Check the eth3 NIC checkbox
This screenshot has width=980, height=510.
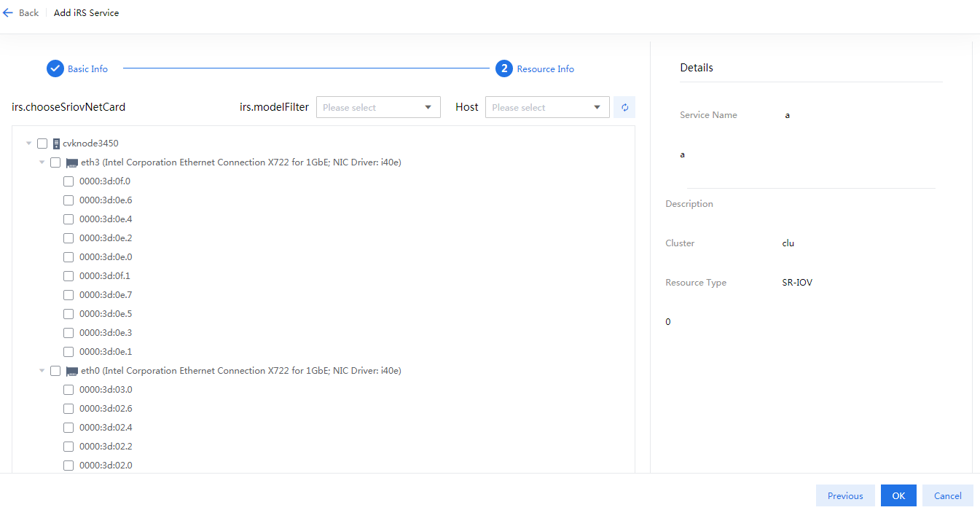coord(55,162)
